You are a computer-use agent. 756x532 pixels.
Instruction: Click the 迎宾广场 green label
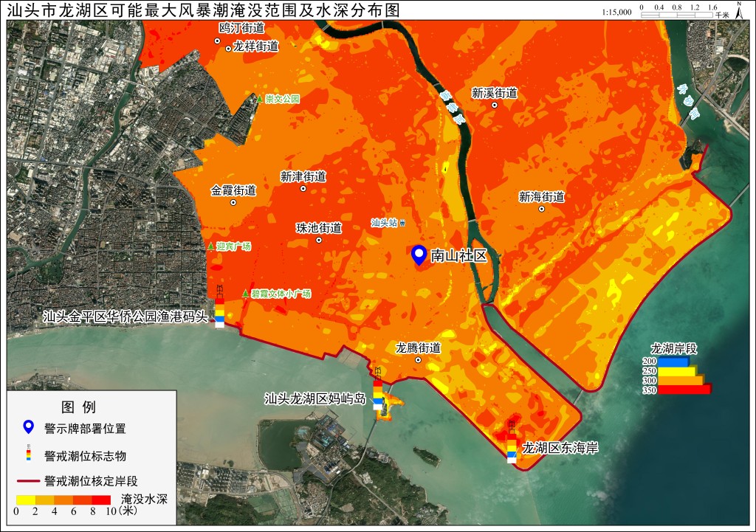click(233, 246)
